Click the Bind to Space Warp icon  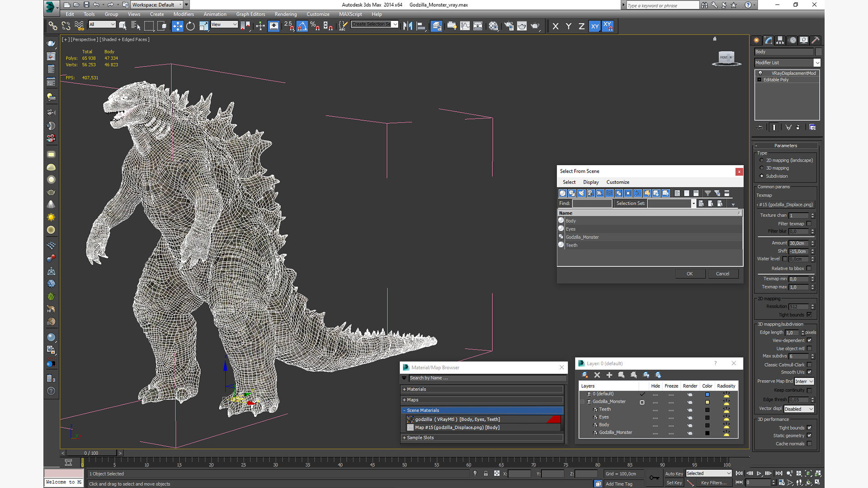click(x=79, y=26)
